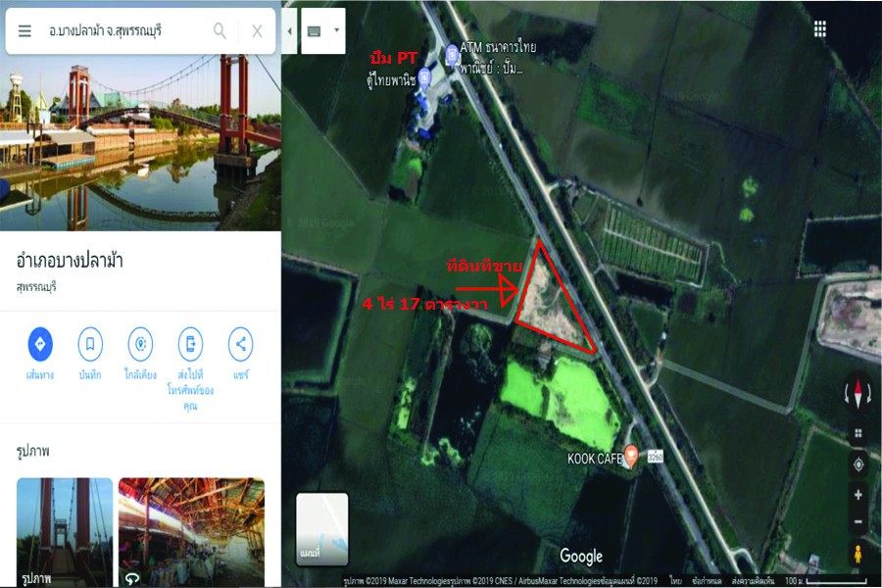Open the Google apps grid

820,28
